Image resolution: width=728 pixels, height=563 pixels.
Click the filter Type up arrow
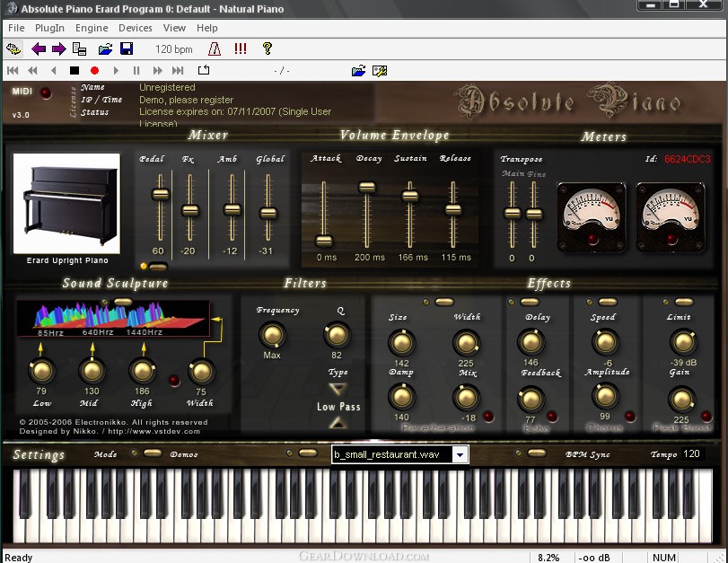pos(338,422)
